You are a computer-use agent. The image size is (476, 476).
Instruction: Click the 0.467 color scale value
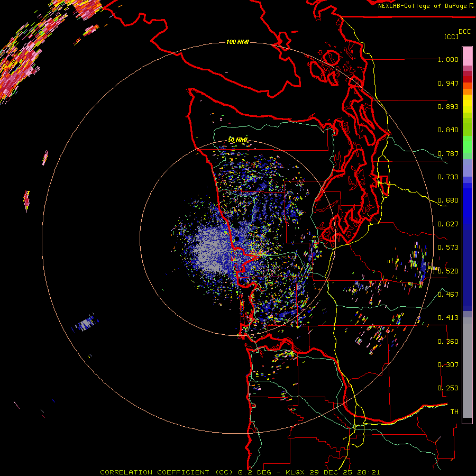[x=448, y=295]
